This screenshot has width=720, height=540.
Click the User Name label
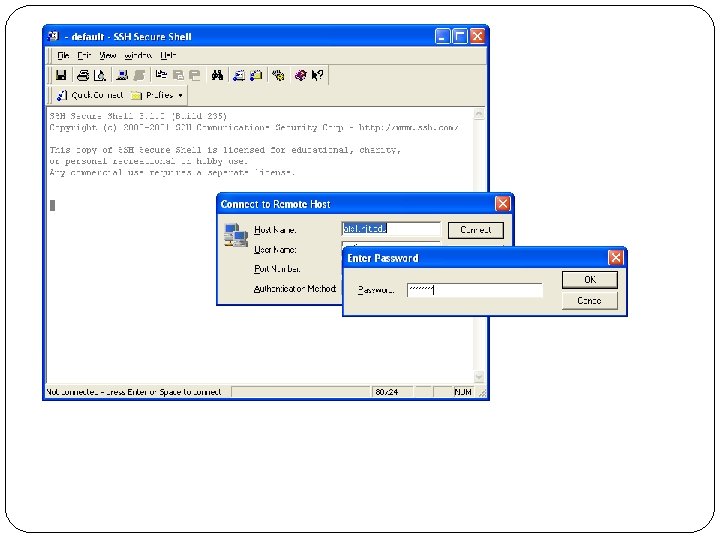tap(275, 250)
